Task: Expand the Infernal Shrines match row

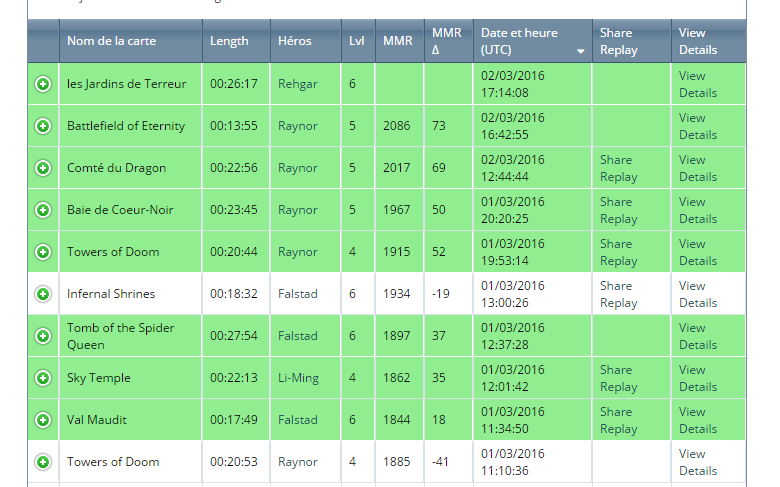Action: pyautogui.click(x=43, y=294)
